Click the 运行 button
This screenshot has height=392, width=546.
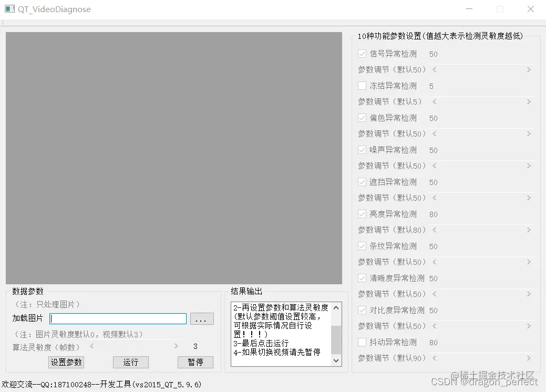click(130, 363)
